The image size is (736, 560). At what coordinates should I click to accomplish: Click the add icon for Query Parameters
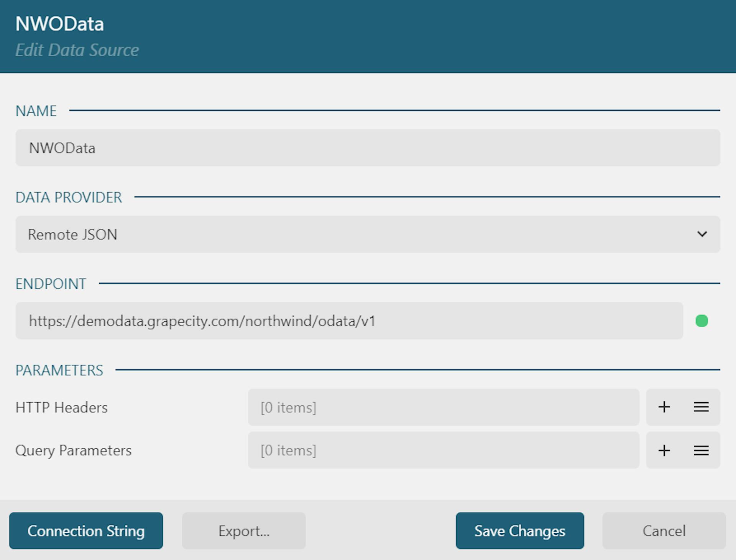point(664,450)
